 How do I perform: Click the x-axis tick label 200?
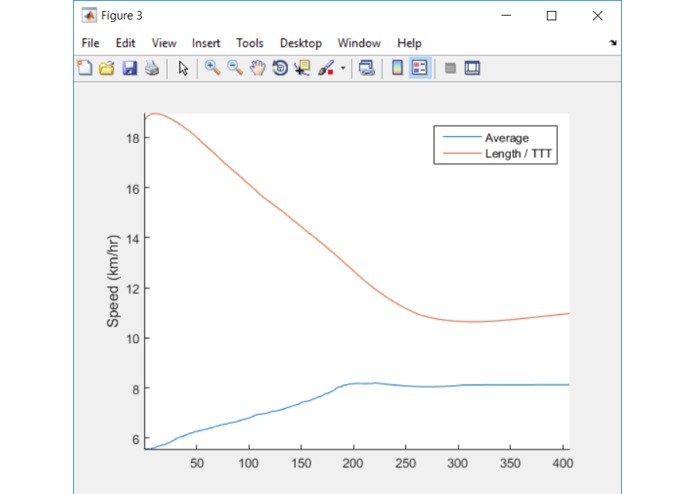point(353,463)
